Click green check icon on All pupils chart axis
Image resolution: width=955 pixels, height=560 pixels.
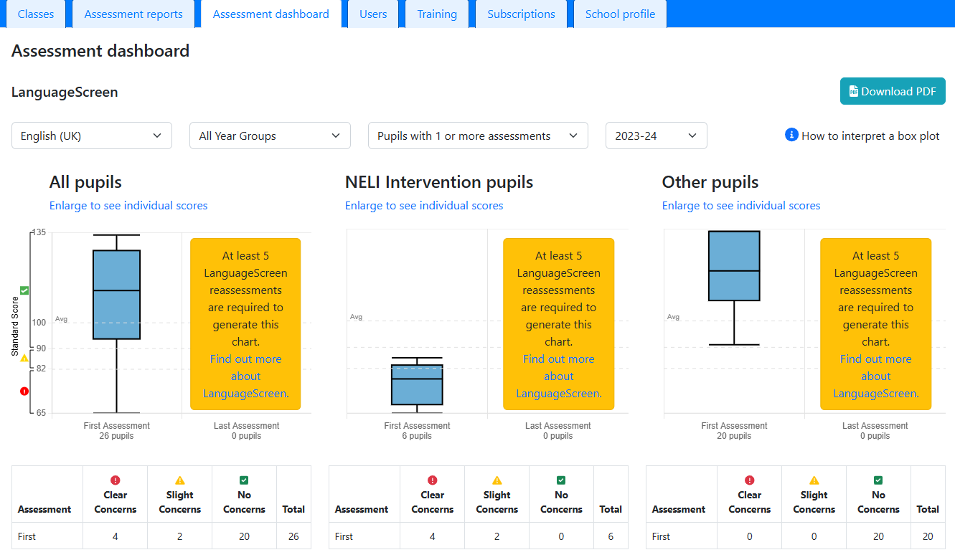click(24, 290)
